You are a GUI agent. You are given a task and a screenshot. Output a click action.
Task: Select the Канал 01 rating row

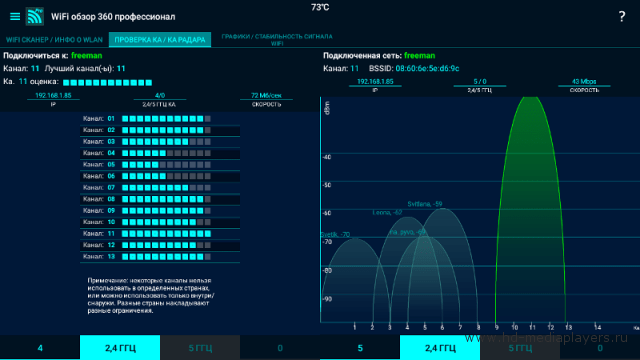[160, 119]
